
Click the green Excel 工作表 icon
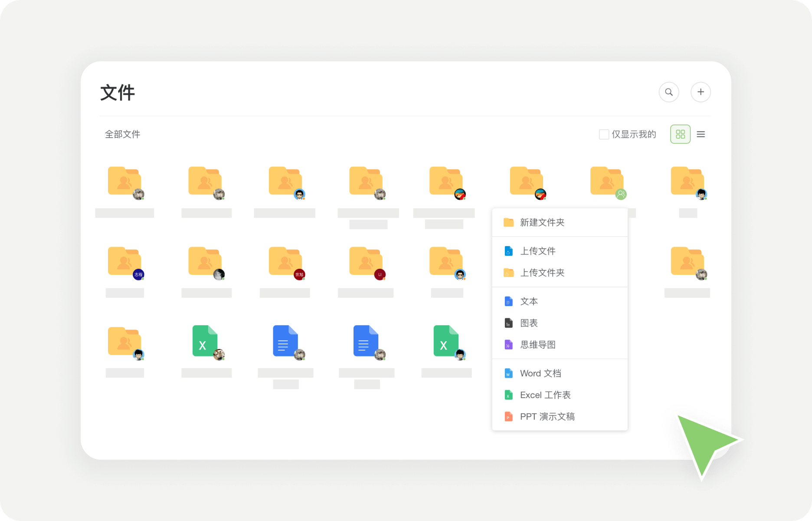click(x=508, y=395)
